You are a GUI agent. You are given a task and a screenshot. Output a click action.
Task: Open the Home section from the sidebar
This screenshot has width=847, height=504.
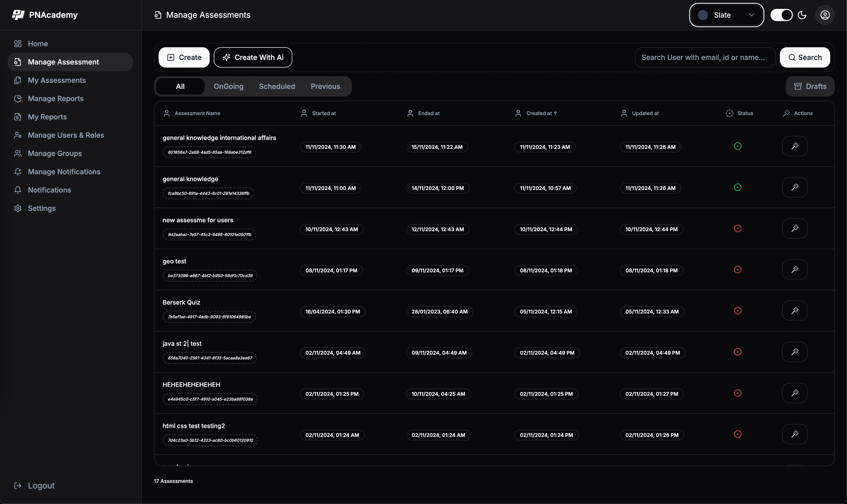(37, 43)
